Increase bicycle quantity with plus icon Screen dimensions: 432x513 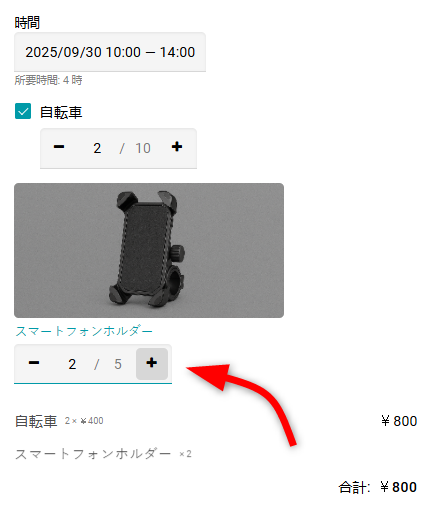pyautogui.click(x=177, y=147)
